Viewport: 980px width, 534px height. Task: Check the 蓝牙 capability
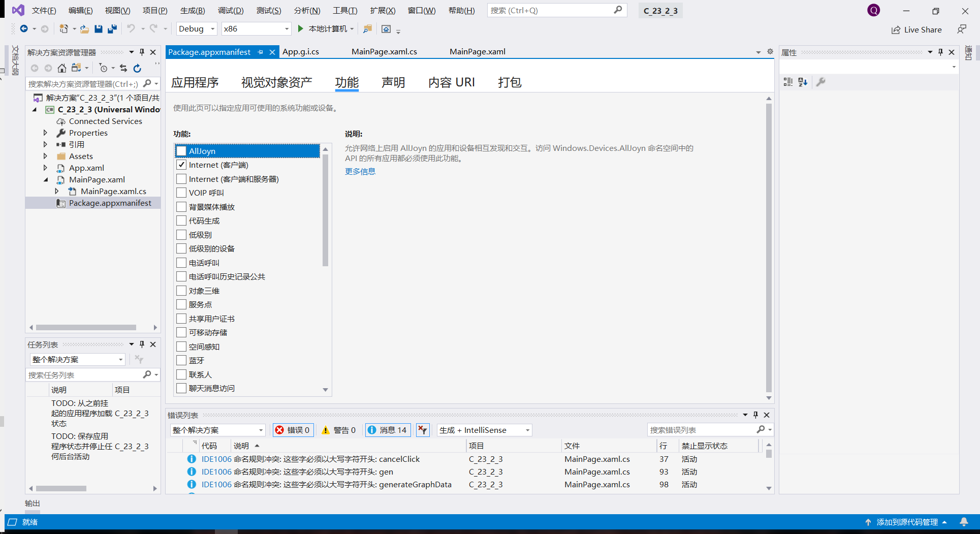coord(181,360)
